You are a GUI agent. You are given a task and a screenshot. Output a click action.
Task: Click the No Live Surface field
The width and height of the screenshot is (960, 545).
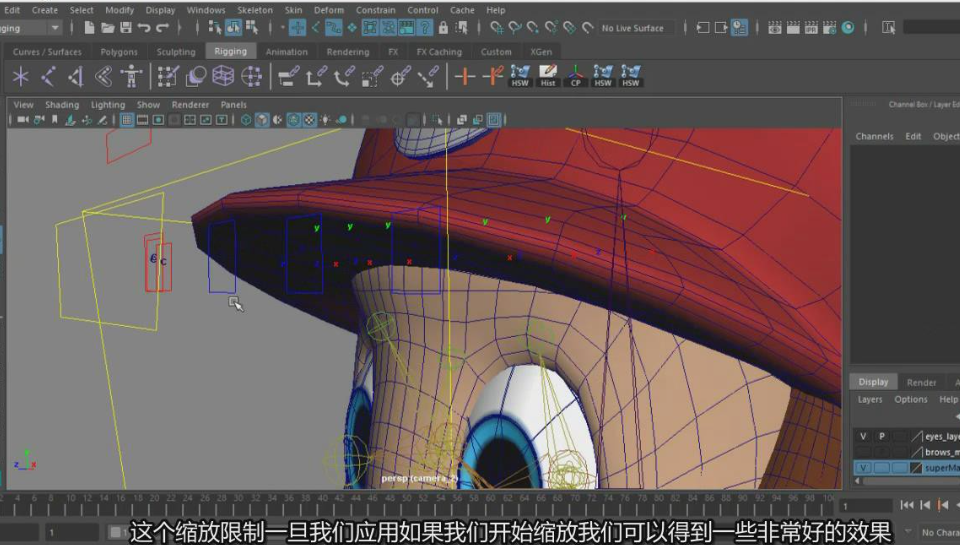coord(636,28)
